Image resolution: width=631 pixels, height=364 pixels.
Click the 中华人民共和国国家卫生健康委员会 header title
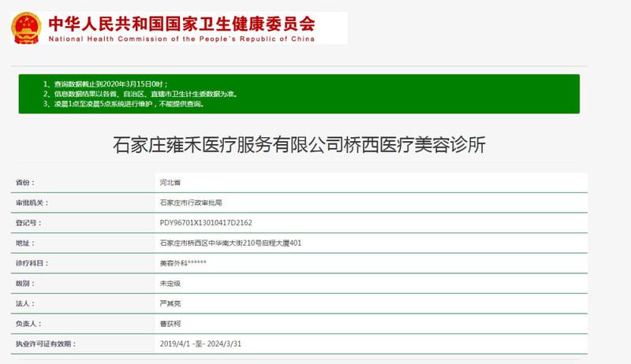pos(181,21)
